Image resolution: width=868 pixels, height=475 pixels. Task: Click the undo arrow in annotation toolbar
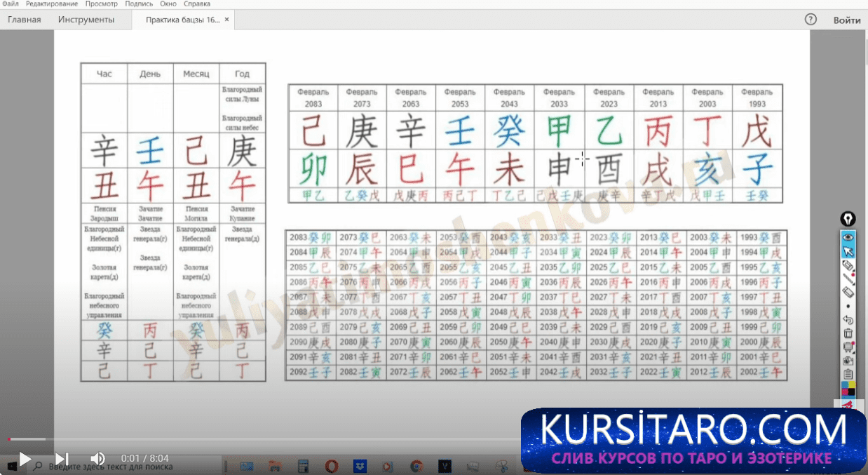pos(848,320)
